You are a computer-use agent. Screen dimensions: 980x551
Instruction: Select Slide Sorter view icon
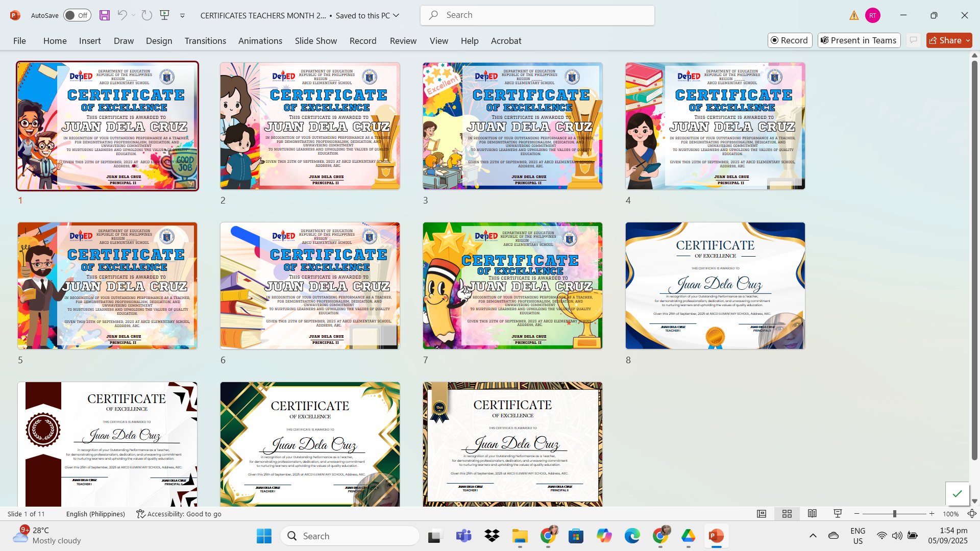pos(787,514)
